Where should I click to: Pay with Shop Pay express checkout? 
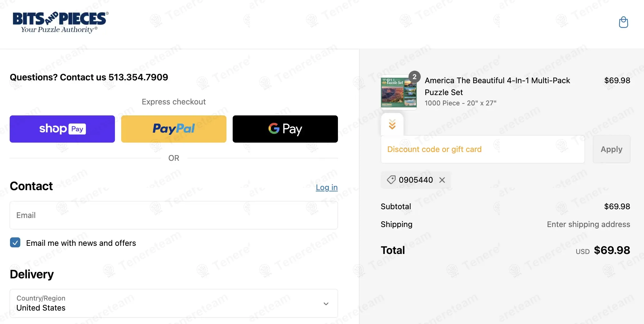point(62,129)
